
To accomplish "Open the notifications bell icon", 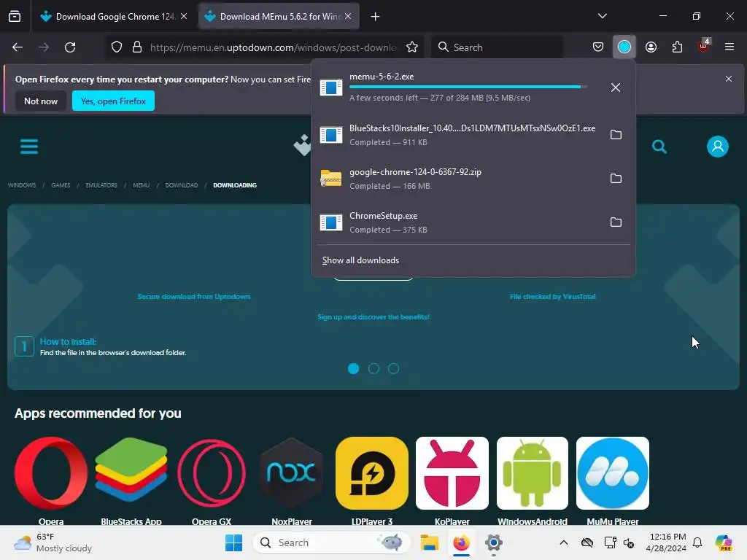I will (697, 542).
